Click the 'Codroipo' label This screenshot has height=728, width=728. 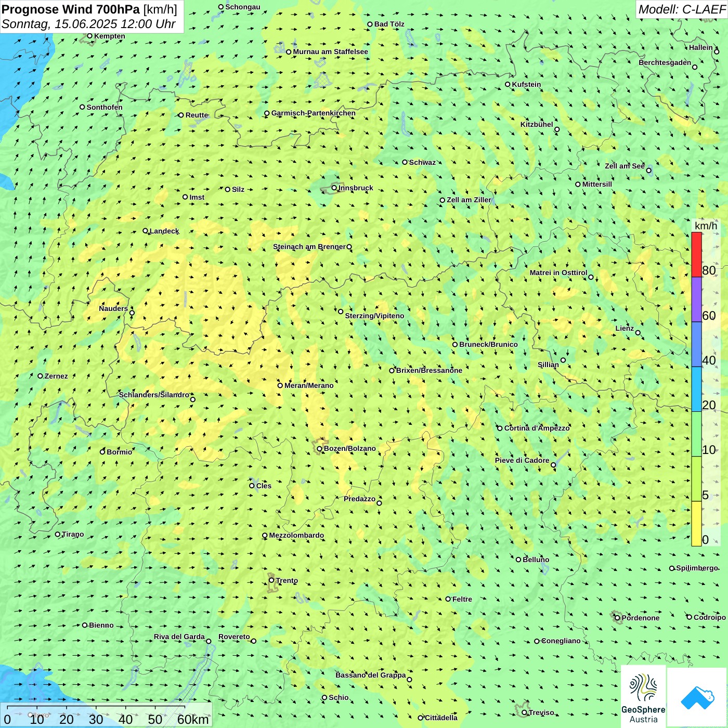pos(710,617)
